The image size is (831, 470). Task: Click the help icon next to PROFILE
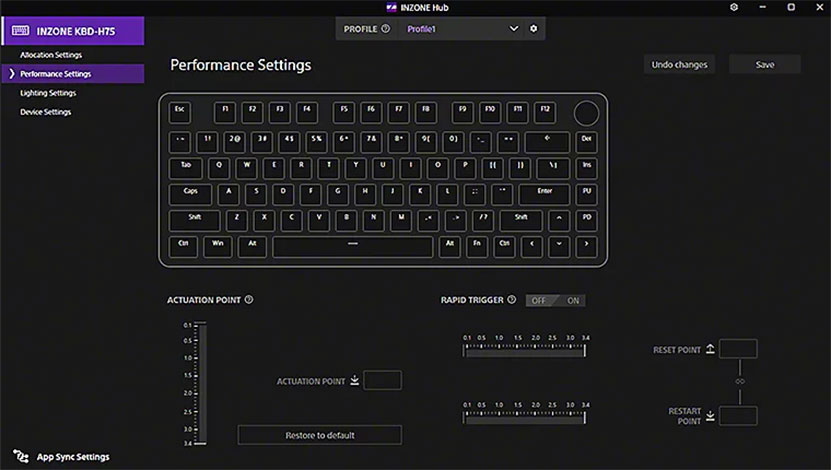tap(386, 29)
